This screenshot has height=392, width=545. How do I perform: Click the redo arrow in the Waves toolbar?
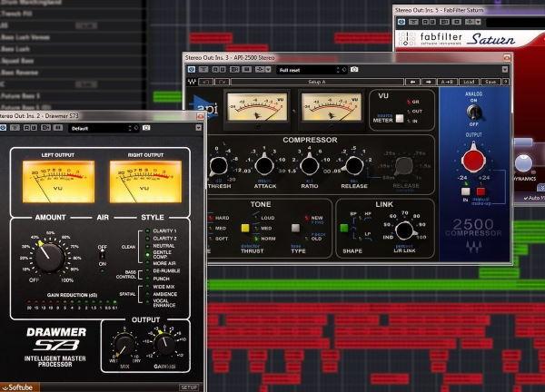tap(223, 82)
